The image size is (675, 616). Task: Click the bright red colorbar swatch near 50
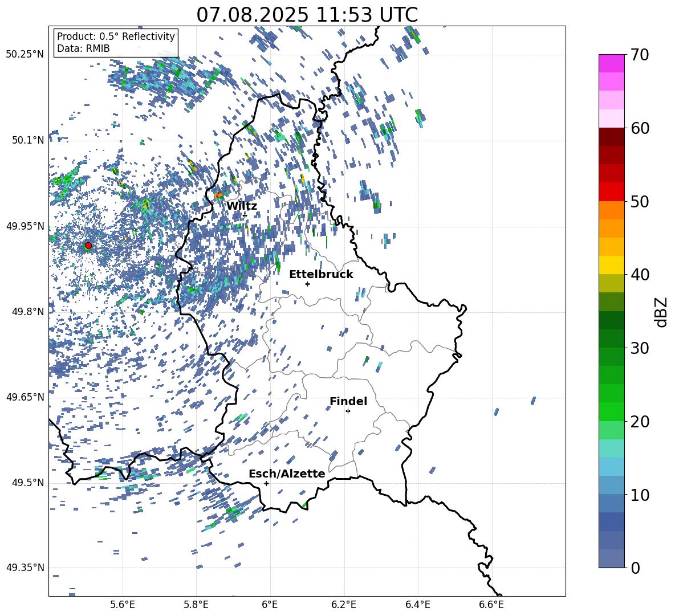pyautogui.click(x=611, y=192)
